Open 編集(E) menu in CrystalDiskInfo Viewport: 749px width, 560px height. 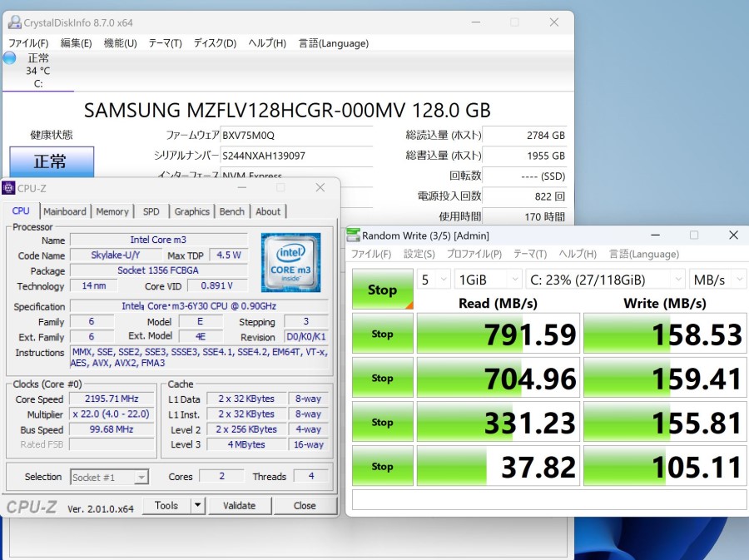(x=76, y=43)
